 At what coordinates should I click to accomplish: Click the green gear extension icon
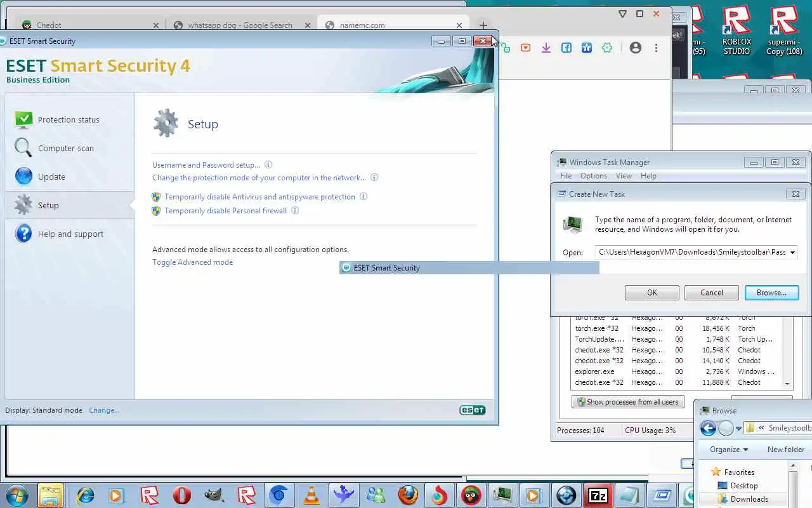pos(607,48)
